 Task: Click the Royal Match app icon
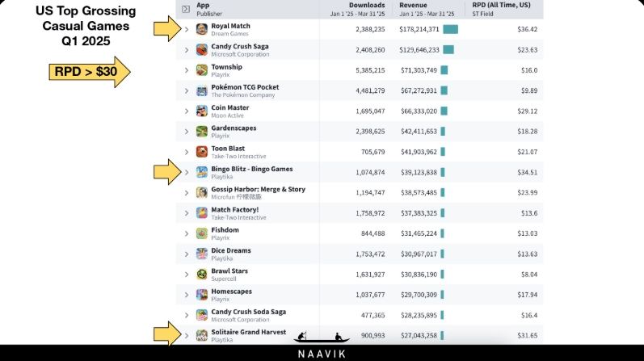click(201, 29)
